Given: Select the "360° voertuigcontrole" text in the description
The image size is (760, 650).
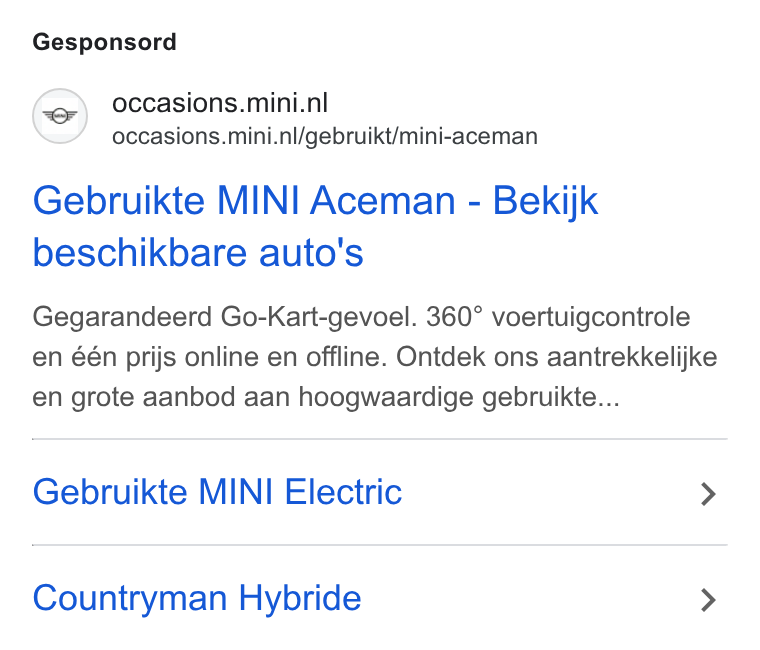Looking at the screenshot, I should tap(558, 317).
